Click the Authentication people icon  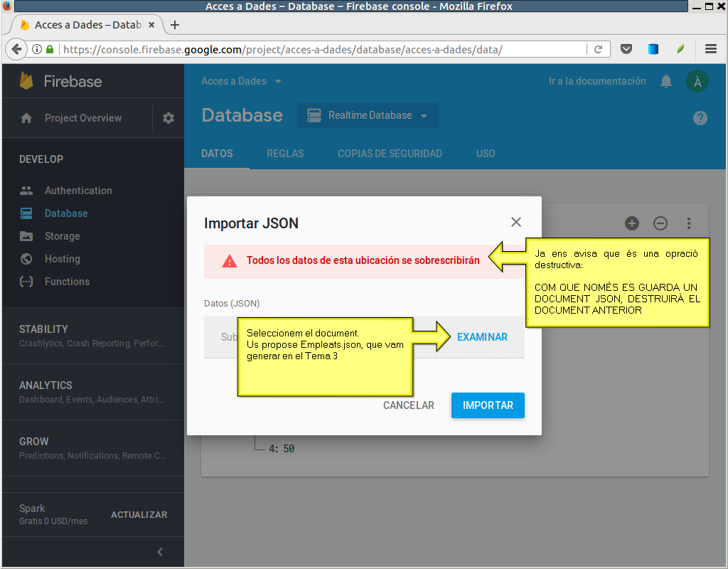click(26, 191)
